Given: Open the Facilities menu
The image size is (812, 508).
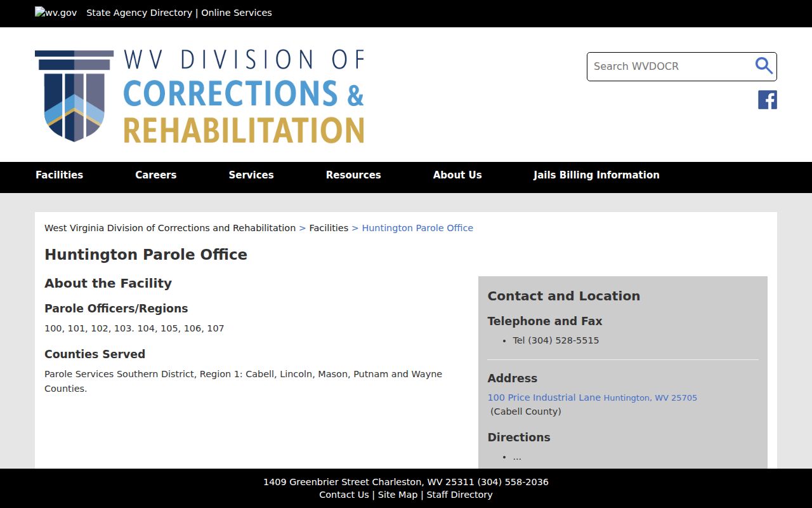Looking at the screenshot, I should click(59, 175).
